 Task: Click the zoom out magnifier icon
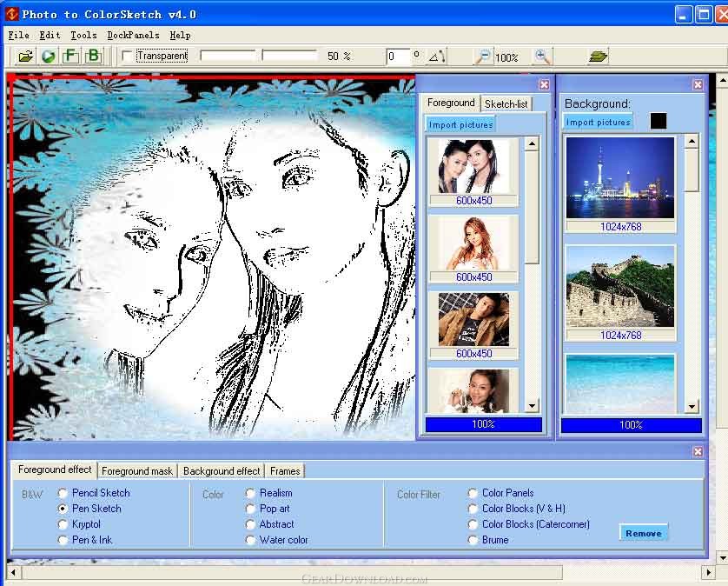point(483,57)
